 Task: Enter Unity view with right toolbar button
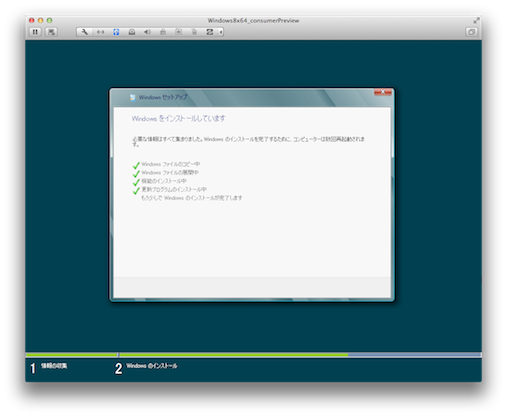point(471,32)
